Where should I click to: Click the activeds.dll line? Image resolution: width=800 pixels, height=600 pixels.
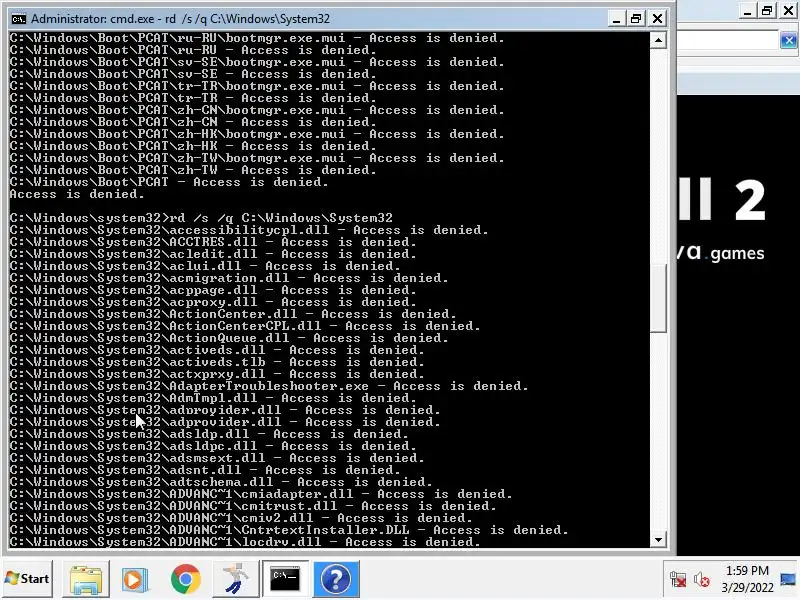[217, 350]
